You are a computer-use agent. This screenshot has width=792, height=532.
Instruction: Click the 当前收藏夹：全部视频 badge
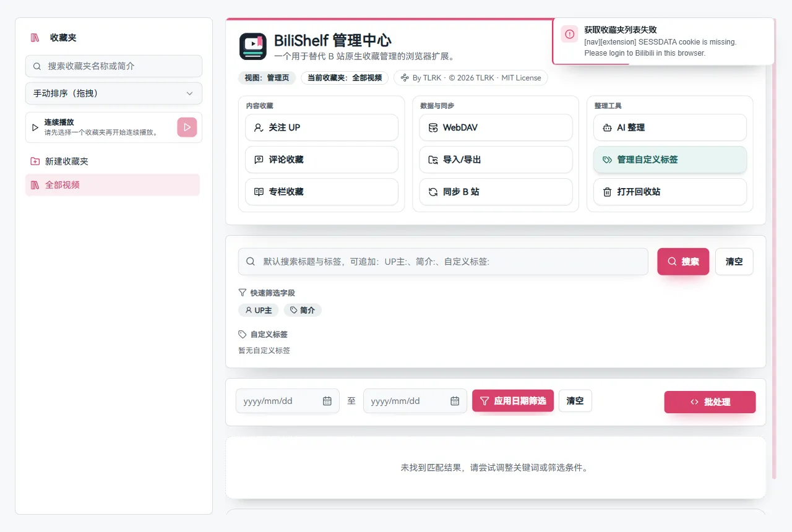coord(345,78)
